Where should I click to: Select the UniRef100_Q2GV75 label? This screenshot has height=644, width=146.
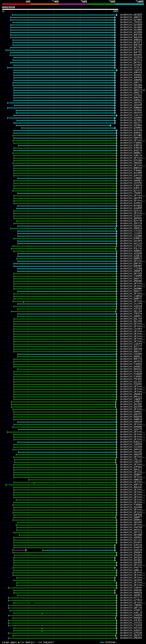pos(131,429)
